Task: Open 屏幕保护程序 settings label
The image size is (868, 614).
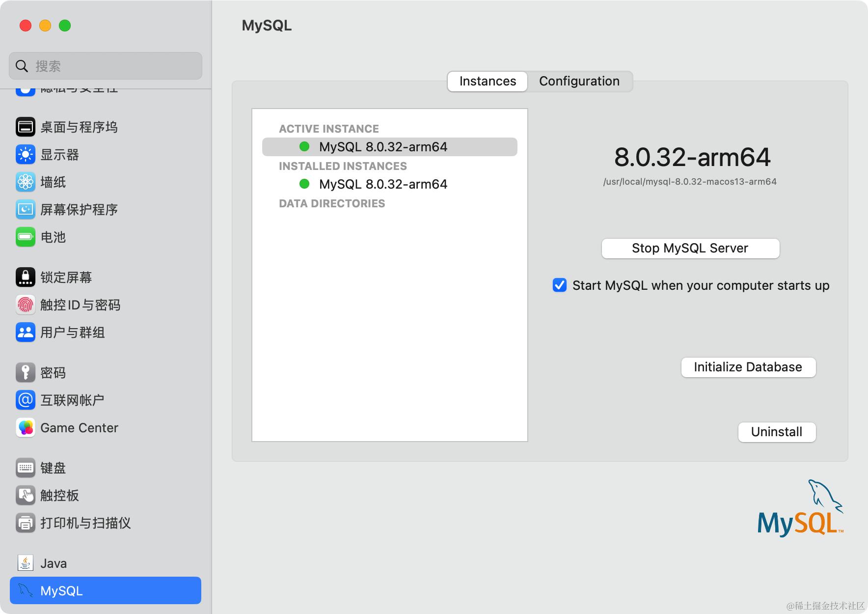Action: point(79,210)
